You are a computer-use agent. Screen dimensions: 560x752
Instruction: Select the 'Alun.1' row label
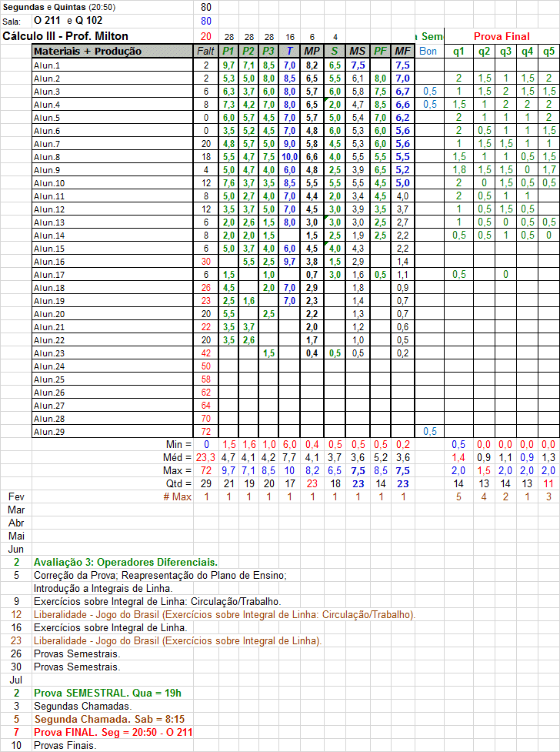(48, 65)
